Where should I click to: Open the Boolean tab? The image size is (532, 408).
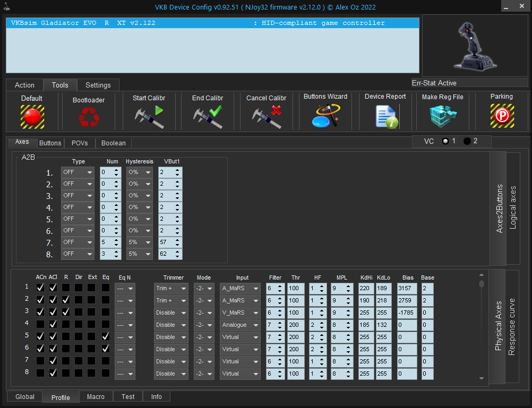(113, 143)
